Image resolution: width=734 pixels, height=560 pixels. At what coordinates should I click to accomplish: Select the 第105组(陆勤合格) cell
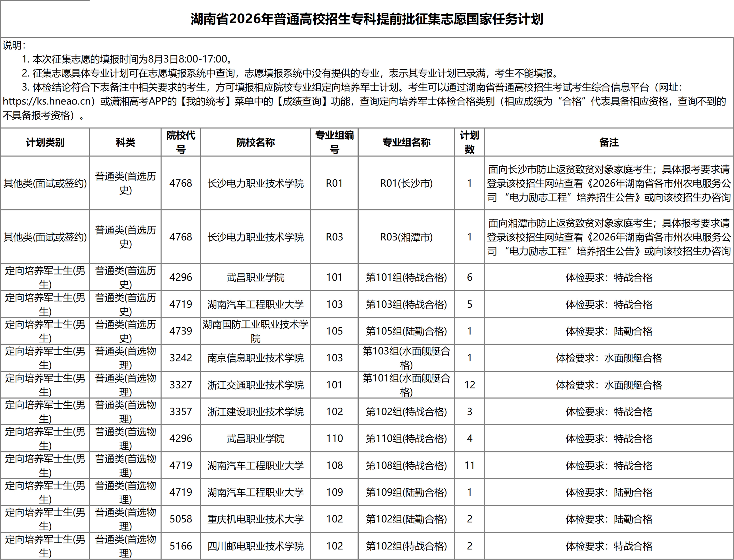click(406, 331)
